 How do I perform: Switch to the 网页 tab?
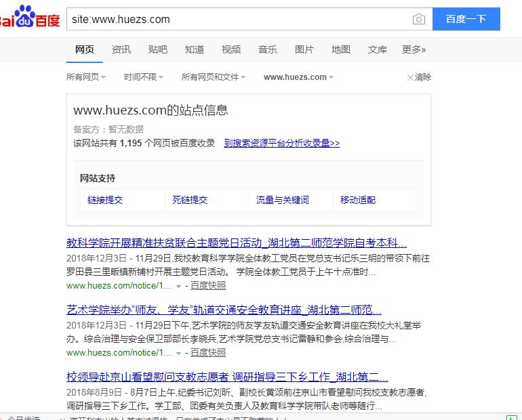85,49
